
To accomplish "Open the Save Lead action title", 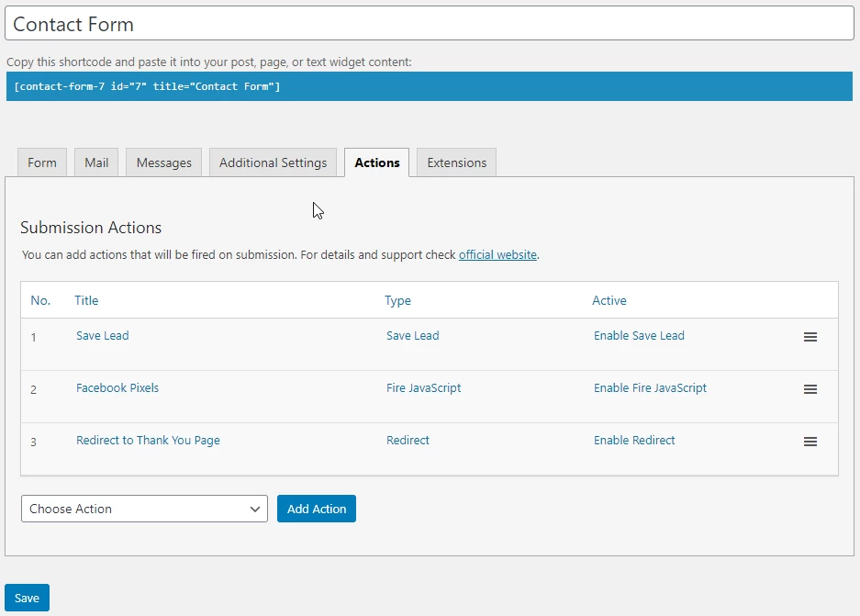I will [x=103, y=335].
